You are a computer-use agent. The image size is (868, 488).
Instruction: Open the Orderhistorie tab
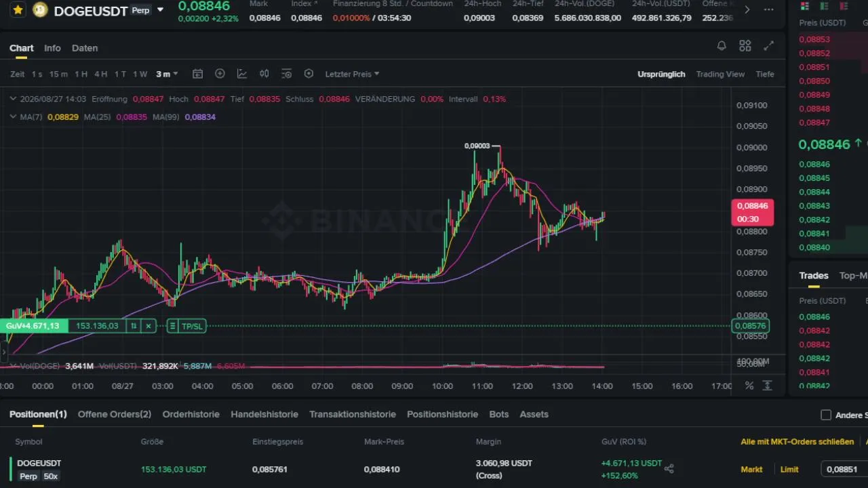191,414
